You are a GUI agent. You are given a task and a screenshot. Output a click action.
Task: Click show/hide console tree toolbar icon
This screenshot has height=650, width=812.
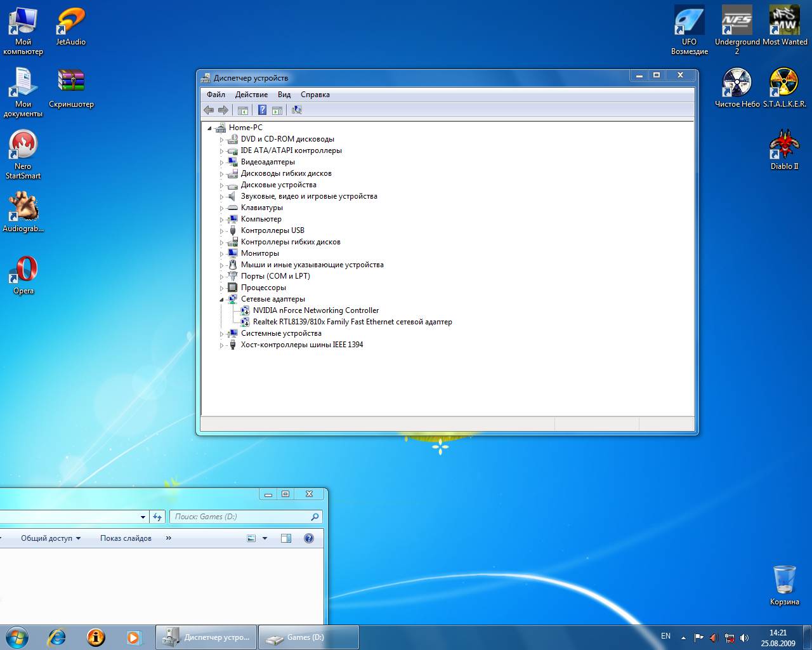pyautogui.click(x=242, y=110)
